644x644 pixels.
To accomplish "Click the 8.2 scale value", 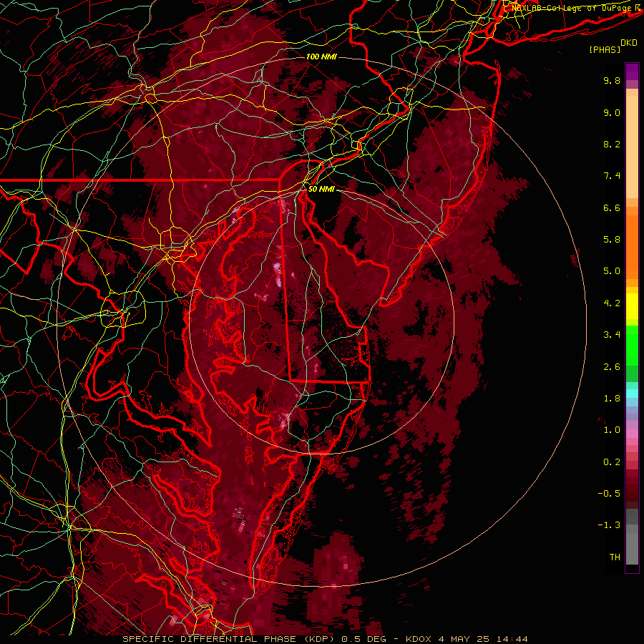I will (612, 144).
